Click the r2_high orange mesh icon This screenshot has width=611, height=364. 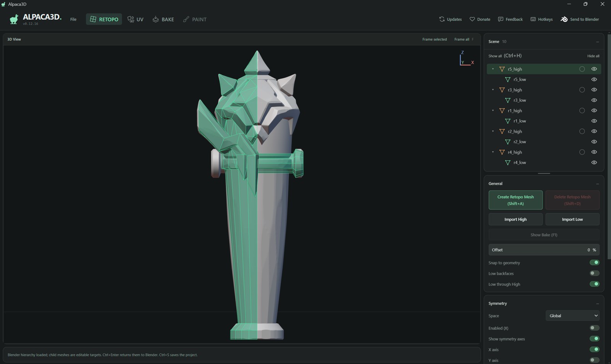tap(502, 131)
